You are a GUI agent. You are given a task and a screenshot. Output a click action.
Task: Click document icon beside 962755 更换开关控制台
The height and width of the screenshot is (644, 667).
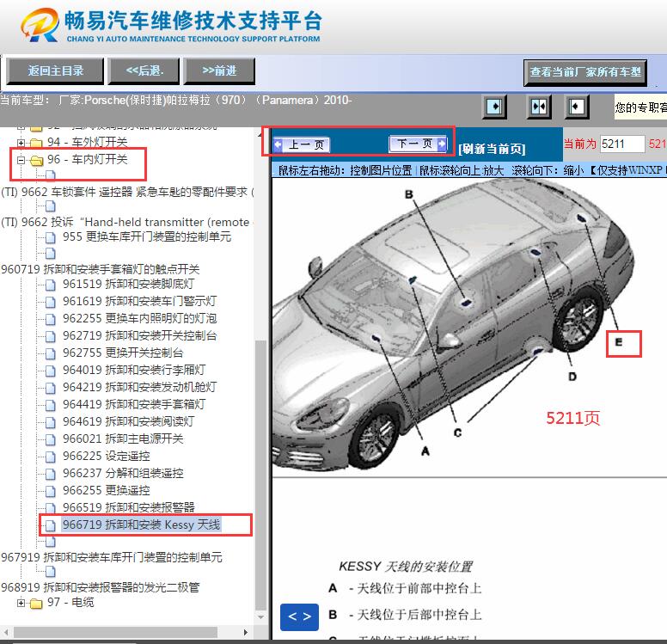click(50, 353)
